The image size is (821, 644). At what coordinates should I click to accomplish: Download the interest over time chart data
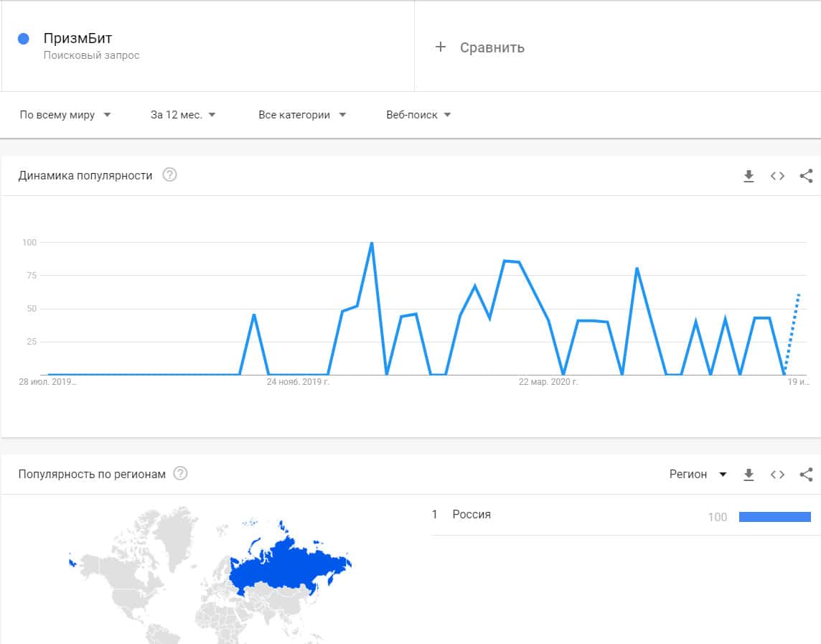(x=749, y=176)
